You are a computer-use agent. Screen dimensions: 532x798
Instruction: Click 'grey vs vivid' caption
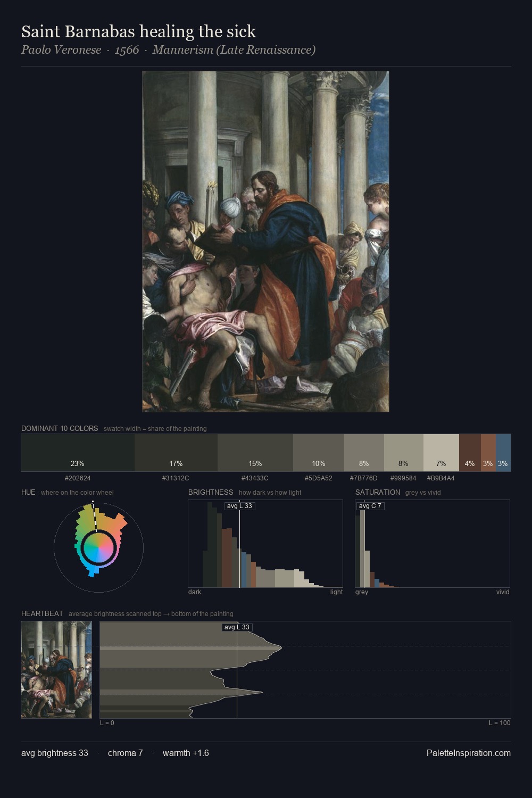tap(423, 493)
